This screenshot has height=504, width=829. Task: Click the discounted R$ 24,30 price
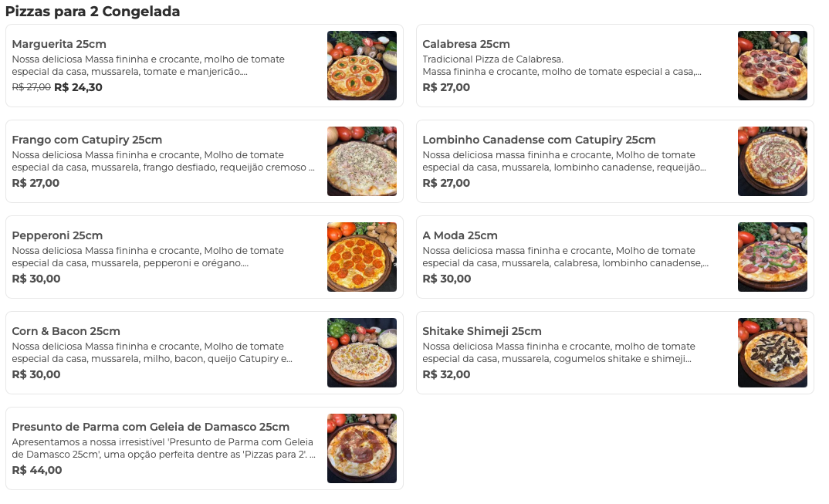[x=78, y=87]
